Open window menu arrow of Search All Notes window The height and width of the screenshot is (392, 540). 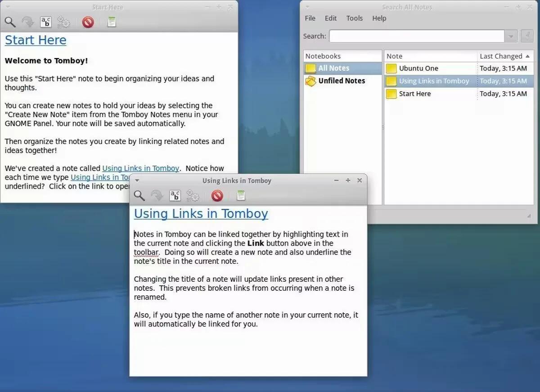[x=307, y=7]
